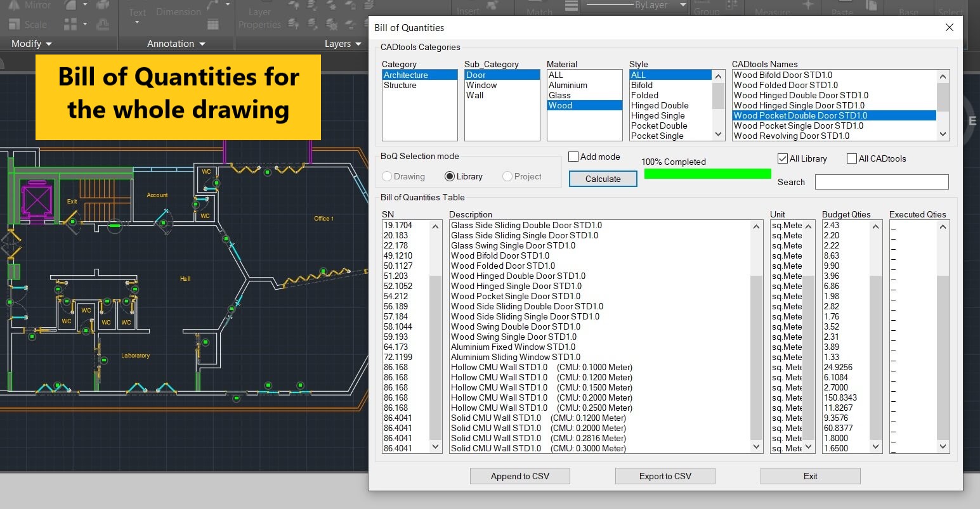Click into the Search text field

[881, 182]
